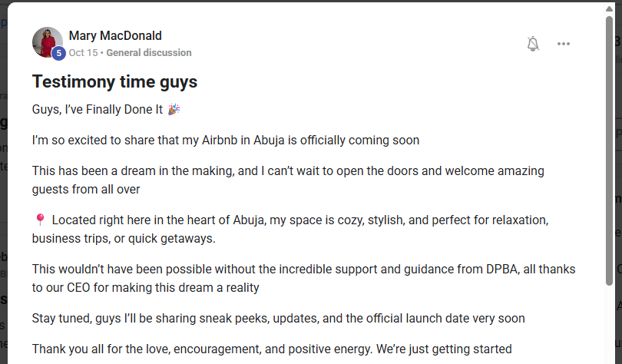Click the line 'Guys, I've Finally Done It'
This screenshot has height=364, width=622.
pos(98,110)
